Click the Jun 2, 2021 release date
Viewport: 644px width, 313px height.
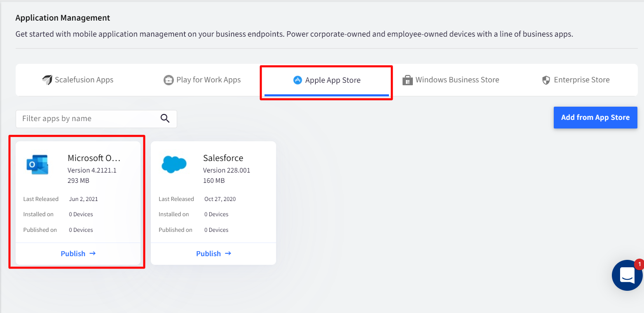(84, 199)
